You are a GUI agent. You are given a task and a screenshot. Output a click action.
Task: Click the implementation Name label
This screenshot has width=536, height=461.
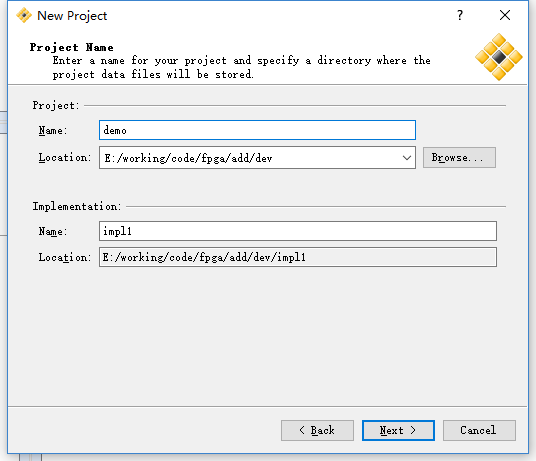53,231
